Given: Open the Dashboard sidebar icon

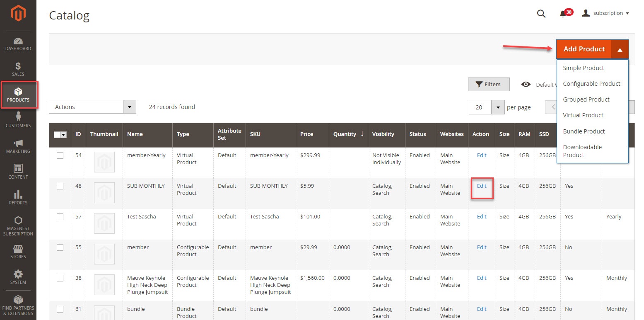Looking at the screenshot, I should pos(18,44).
